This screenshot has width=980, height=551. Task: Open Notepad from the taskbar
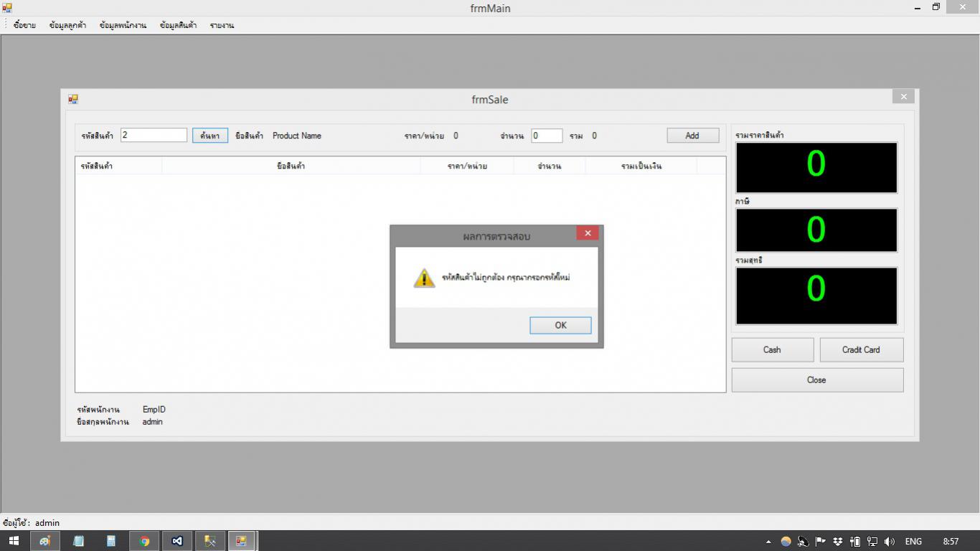coord(78,541)
